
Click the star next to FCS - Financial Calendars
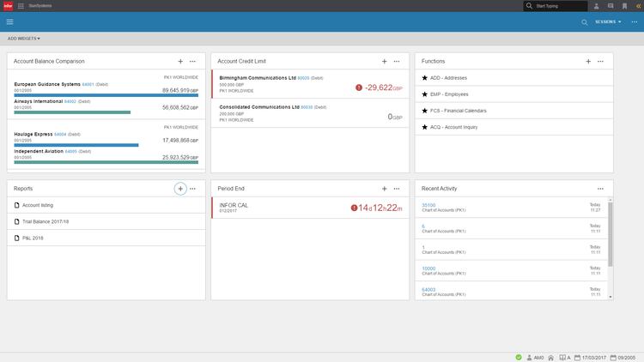(425, 111)
